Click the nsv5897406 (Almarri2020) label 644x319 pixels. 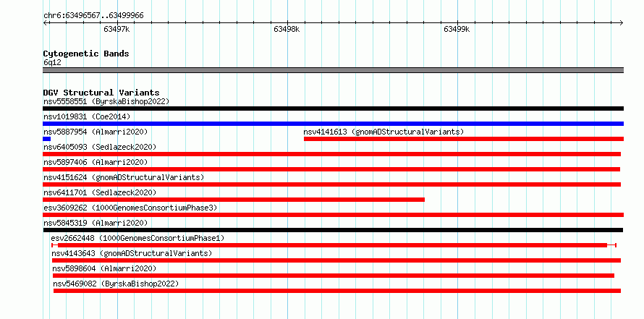tap(96, 162)
